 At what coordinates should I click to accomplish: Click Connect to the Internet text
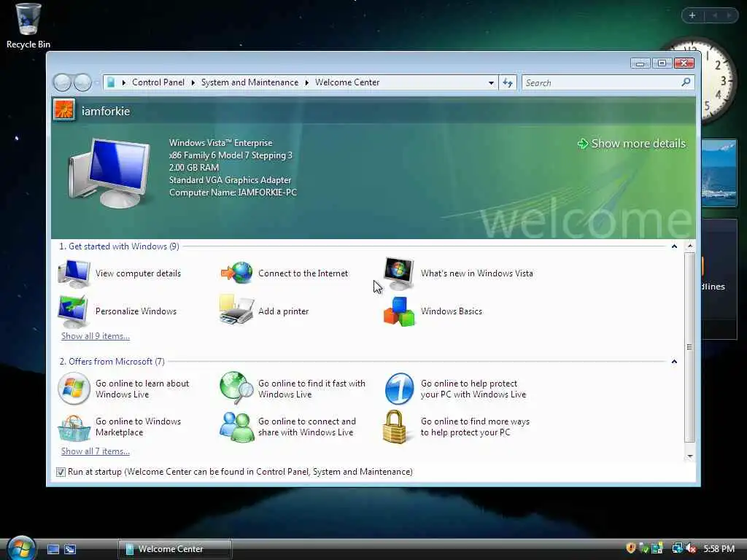coord(303,273)
